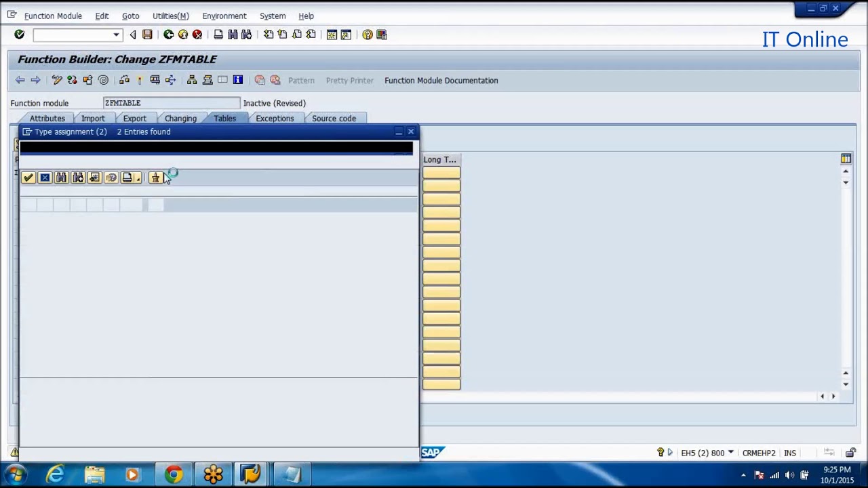This screenshot has width=868, height=488.
Task: Switch to the Source code tab
Action: [x=334, y=118]
